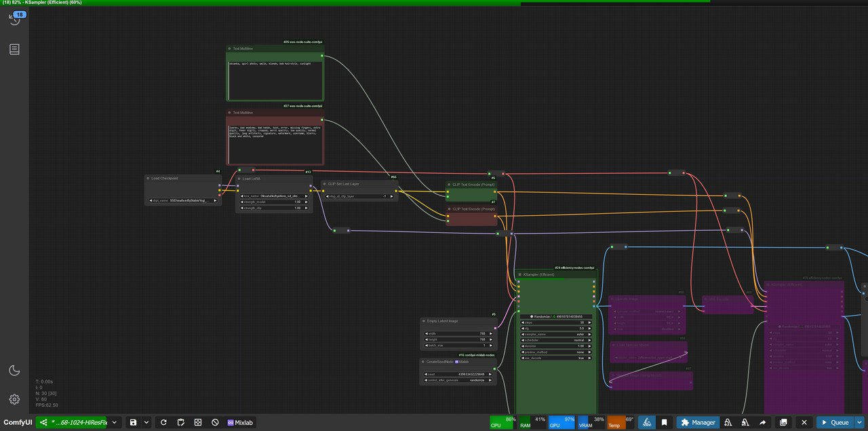
Task: Collapse the Empty Latent Image node dot
Action: point(424,321)
